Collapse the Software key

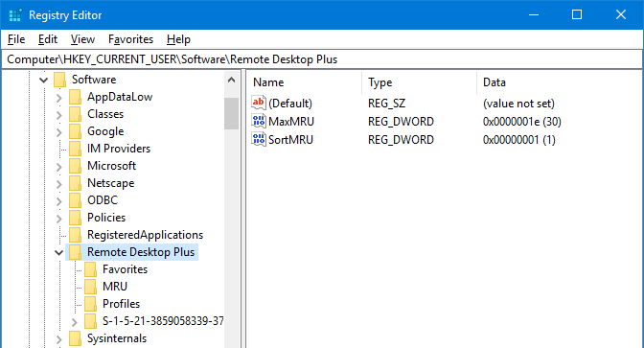(43, 80)
